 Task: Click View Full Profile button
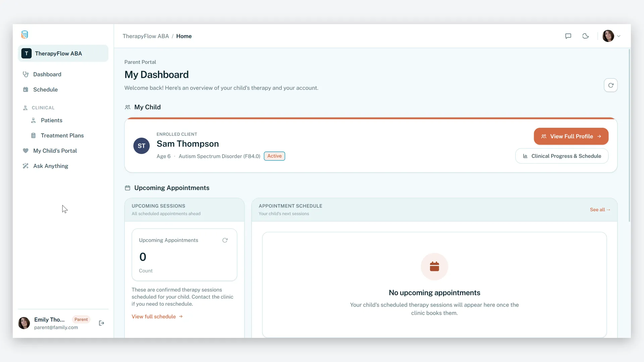click(571, 136)
